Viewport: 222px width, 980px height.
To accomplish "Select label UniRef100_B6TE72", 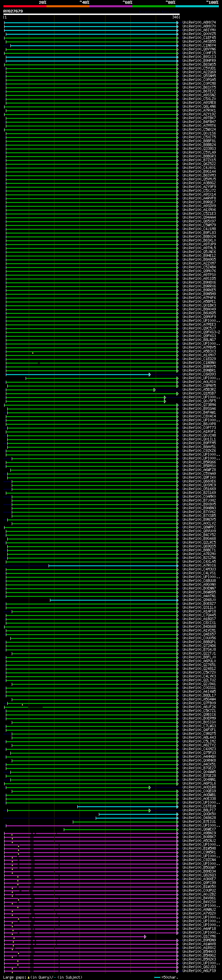I will (199, 91).
